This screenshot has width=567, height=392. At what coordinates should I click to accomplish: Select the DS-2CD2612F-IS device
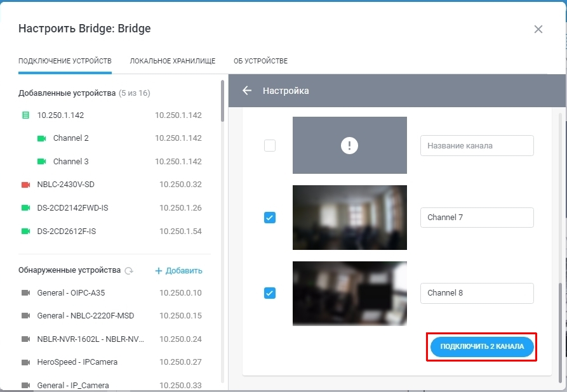[x=111, y=232]
